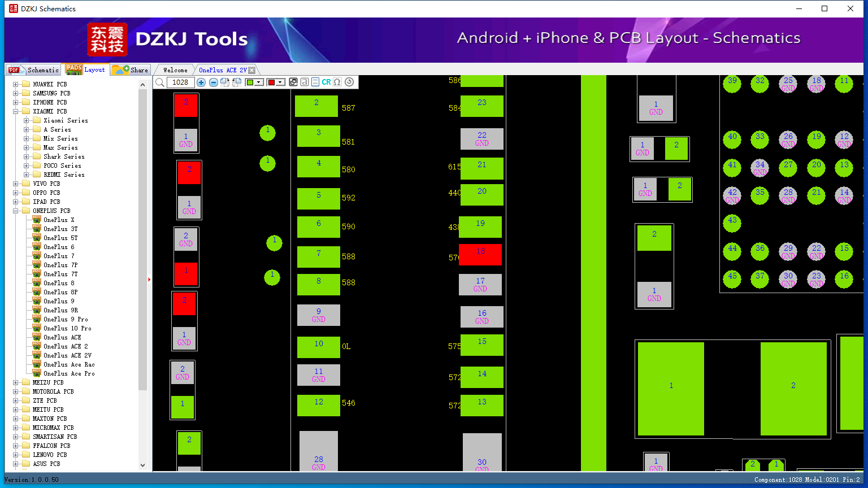Rotate the layout view counter-clockwise
Viewport: 868px width, 488px height.
pyautogui.click(x=237, y=82)
